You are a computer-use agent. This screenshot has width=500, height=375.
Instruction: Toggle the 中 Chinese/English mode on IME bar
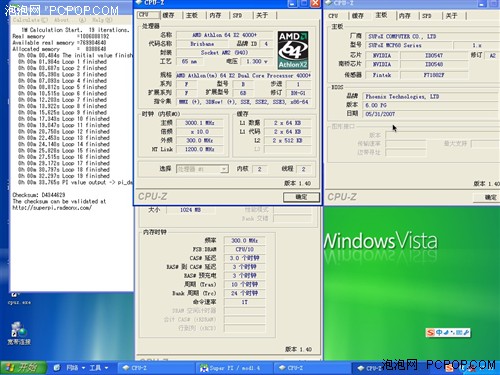[438, 332]
